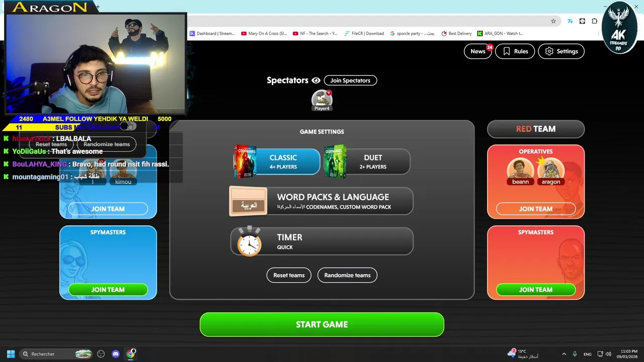Click the teal extension icon in toolbar
The height and width of the screenshot is (362, 644).
(570, 21)
